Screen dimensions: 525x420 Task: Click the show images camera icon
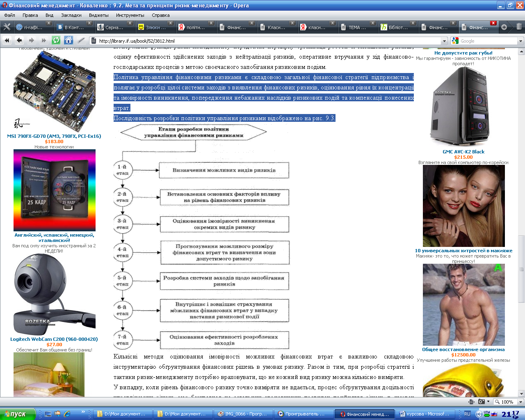point(482,402)
